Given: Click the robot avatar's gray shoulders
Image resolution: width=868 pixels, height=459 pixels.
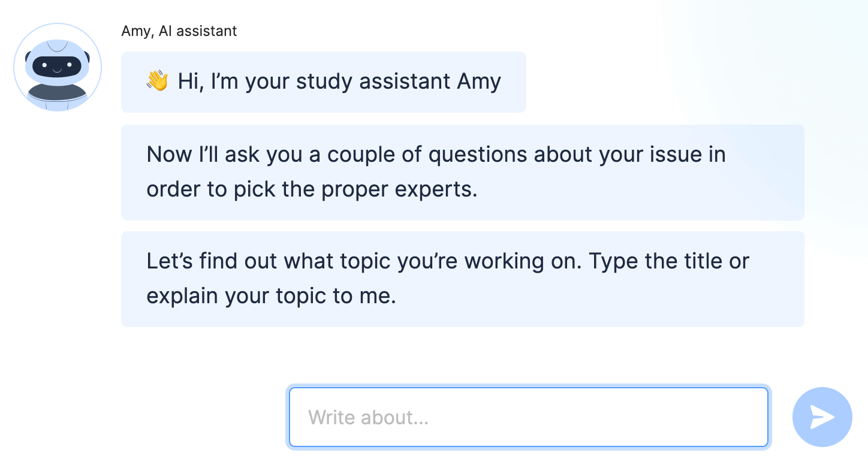Looking at the screenshot, I should click(x=58, y=95).
